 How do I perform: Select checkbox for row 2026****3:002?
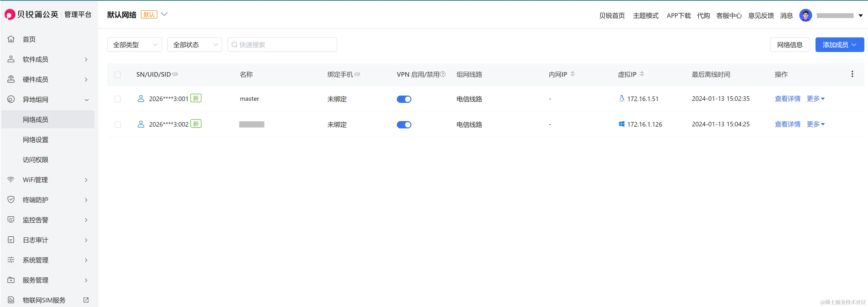[x=118, y=124]
